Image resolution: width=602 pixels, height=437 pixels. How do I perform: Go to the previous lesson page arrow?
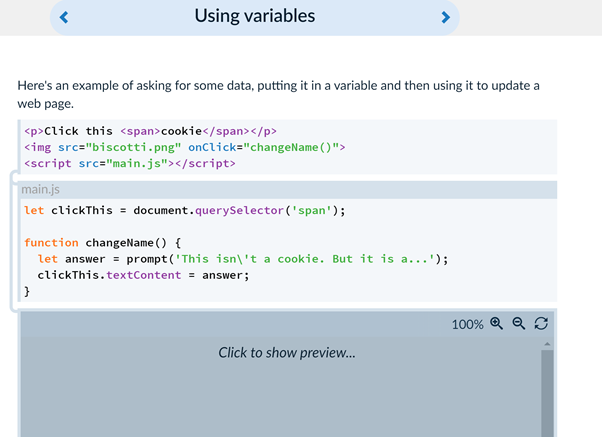click(64, 17)
